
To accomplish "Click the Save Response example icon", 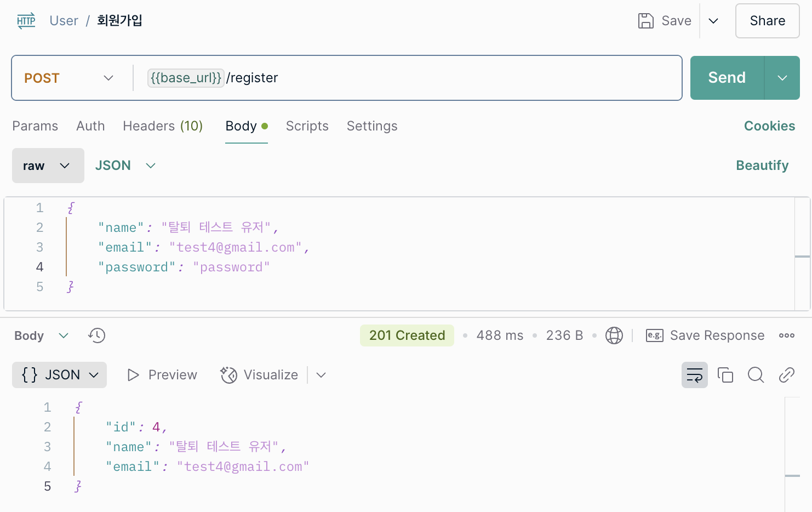I will [x=655, y=335].
